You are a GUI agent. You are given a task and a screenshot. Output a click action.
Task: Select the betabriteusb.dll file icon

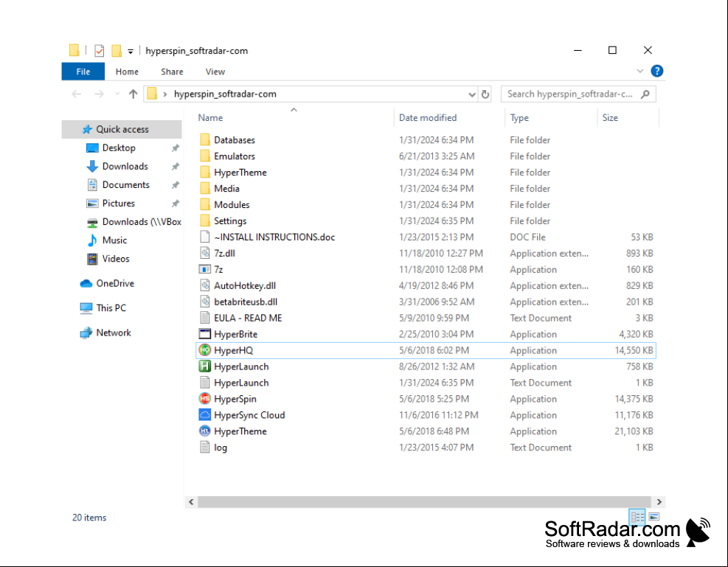coord(205,302)
